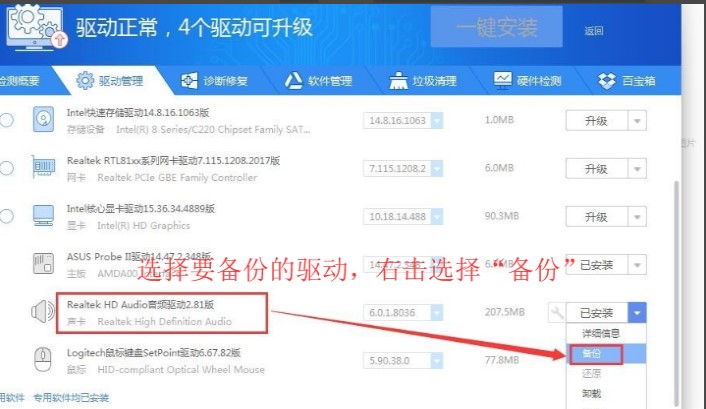The width and height of the screenshot is (706, 409).
Task: Open version dropdown 6.0.1.8036
Action: [437, 313]
